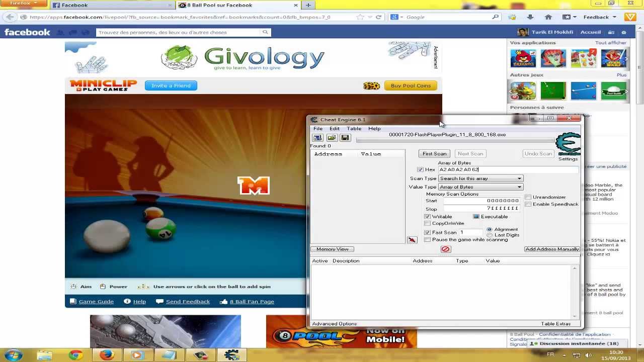Open the Scan Type dropdown
Screen dimensions: 644x362
pyautogui.click(x=480, y=178)
